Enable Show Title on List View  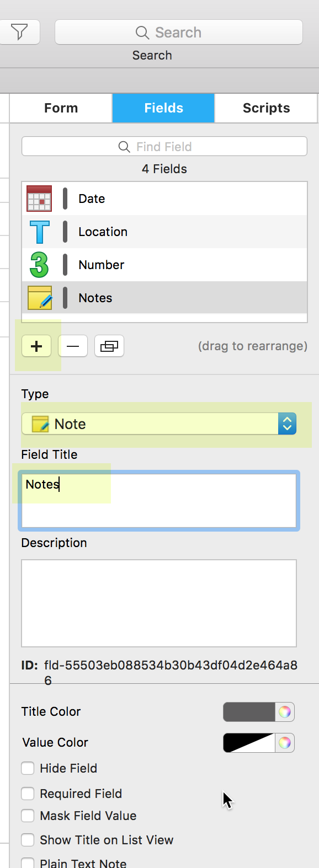coord(28,840)
